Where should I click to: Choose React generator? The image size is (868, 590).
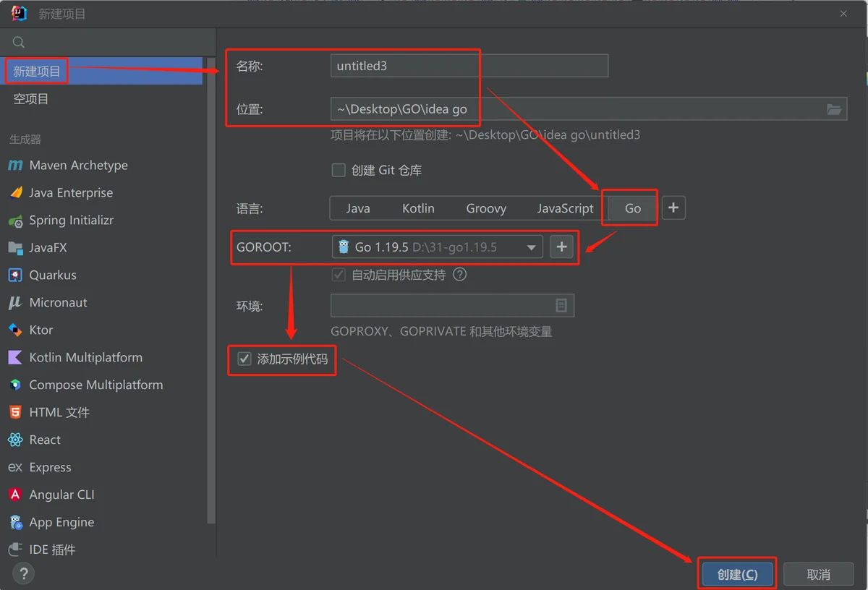pos(101,440)
